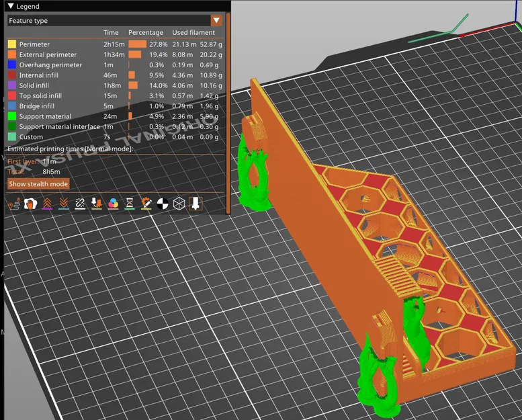Toggle the Deretractions down-arrows icon
Screen dimensions: 522x420
pyautogui.click(x=64, y=204)
